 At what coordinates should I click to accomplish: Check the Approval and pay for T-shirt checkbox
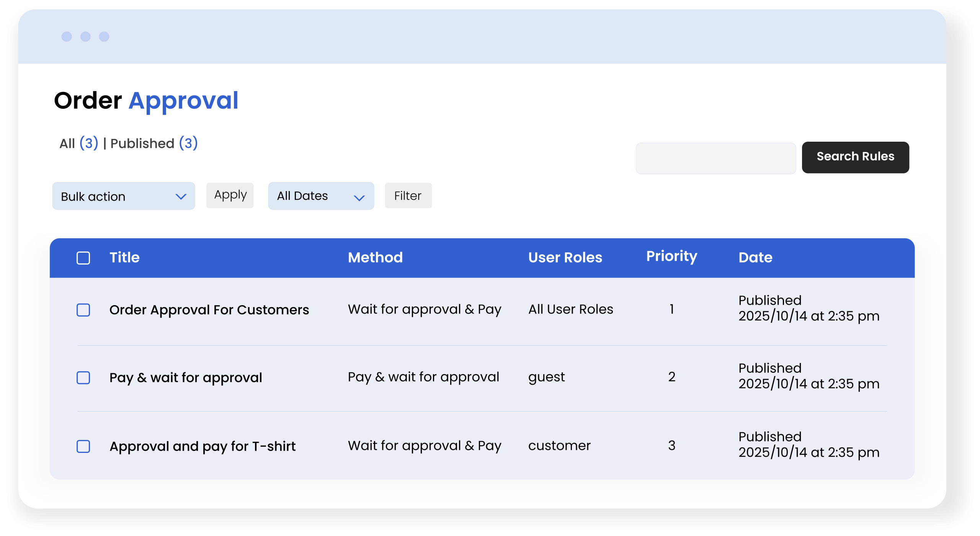(x=83, y=446)
